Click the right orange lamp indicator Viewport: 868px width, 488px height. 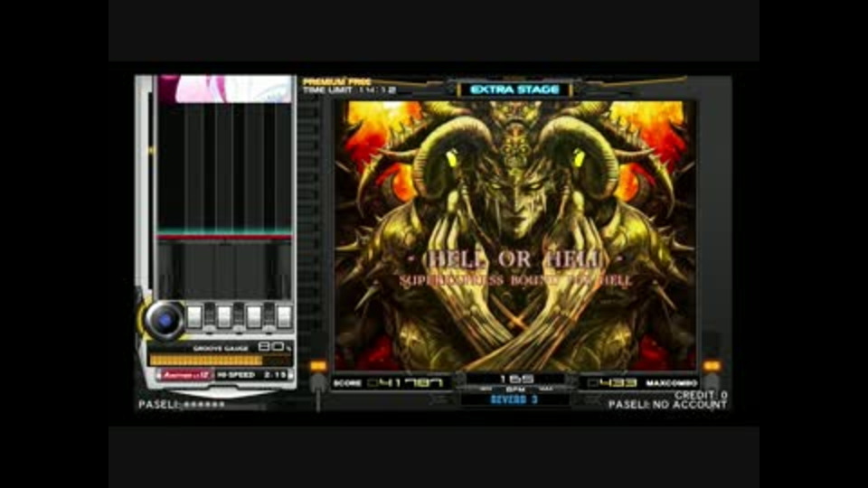[x=712, y=366]
